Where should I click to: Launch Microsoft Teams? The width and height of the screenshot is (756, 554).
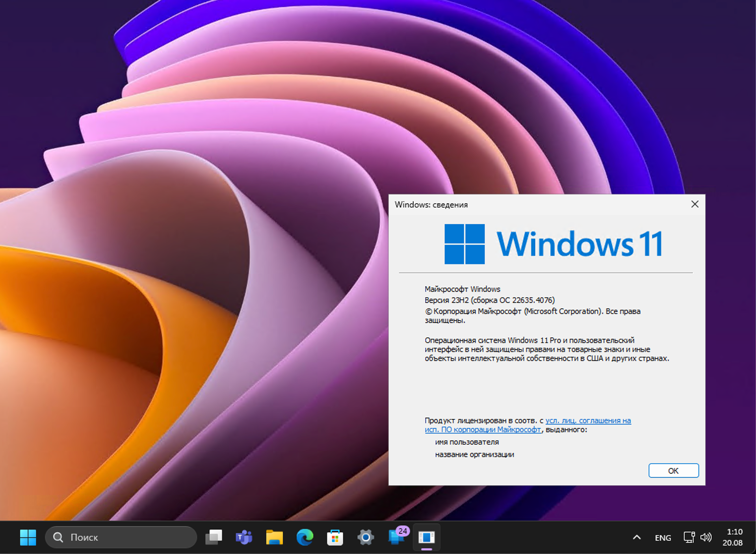click(244, 537)
